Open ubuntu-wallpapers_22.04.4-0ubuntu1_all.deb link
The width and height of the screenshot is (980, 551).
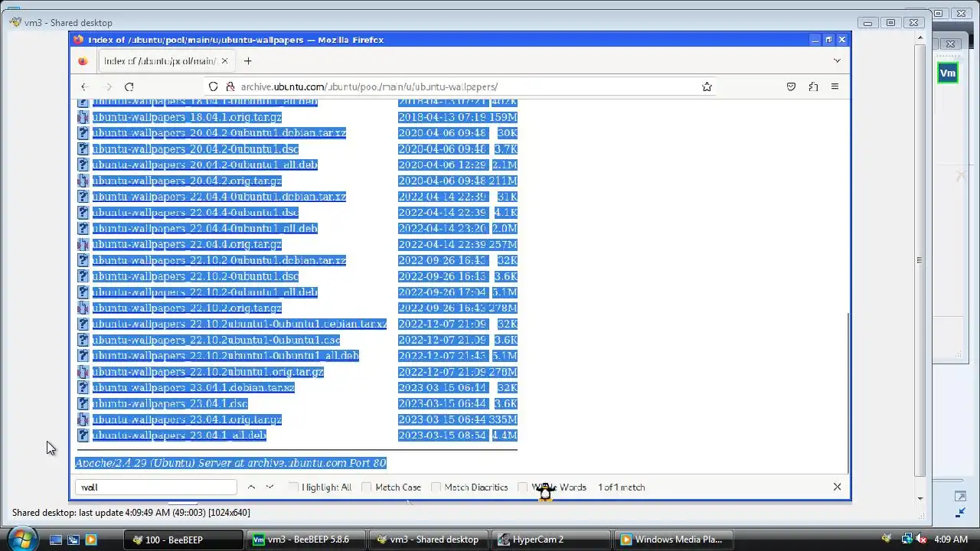(204, 228)
